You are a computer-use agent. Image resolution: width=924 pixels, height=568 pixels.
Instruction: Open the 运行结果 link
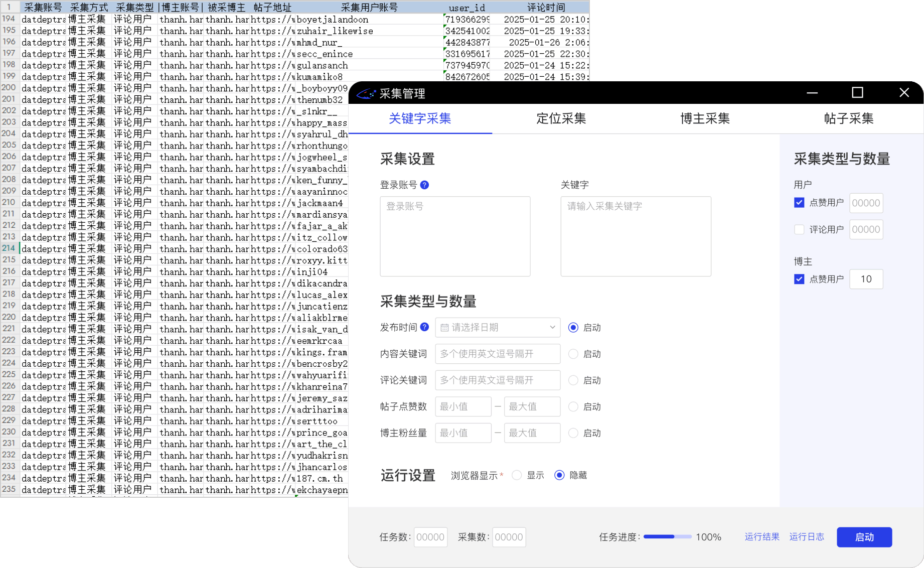761,537
